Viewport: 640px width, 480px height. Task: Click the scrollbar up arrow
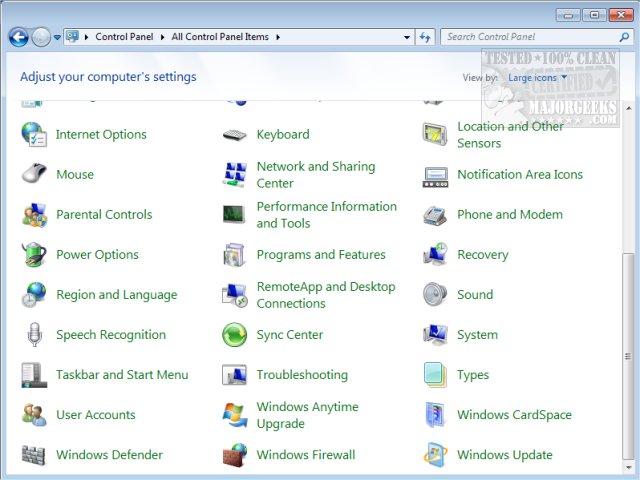tap(628, 108)
